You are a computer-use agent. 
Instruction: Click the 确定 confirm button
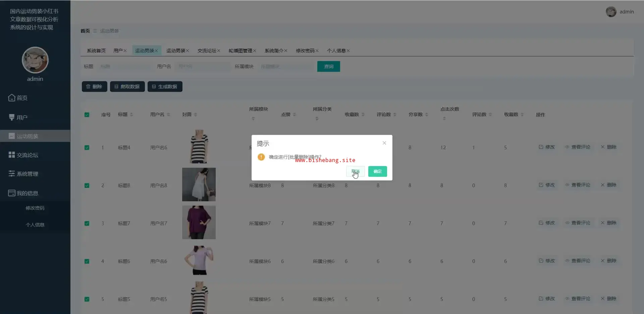377,171
